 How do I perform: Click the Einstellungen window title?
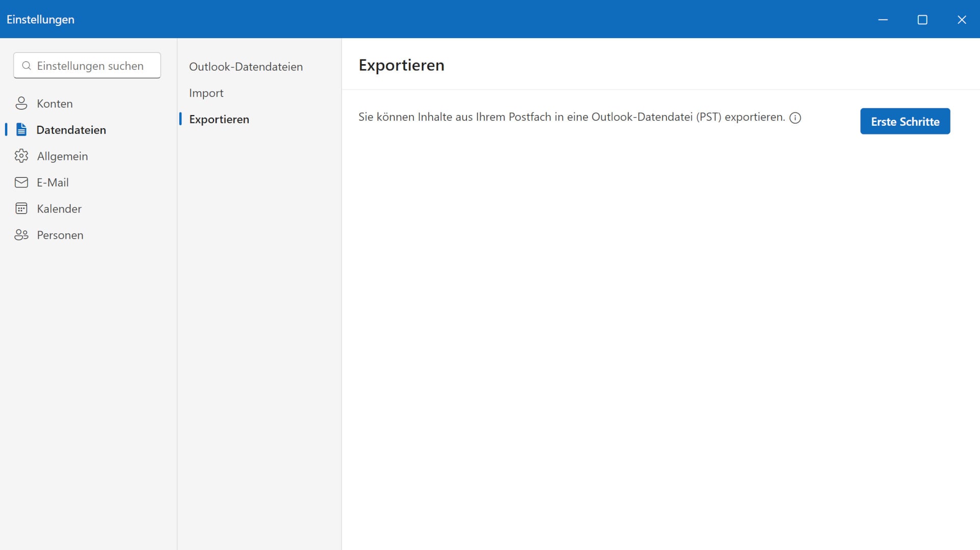(40, 19)
